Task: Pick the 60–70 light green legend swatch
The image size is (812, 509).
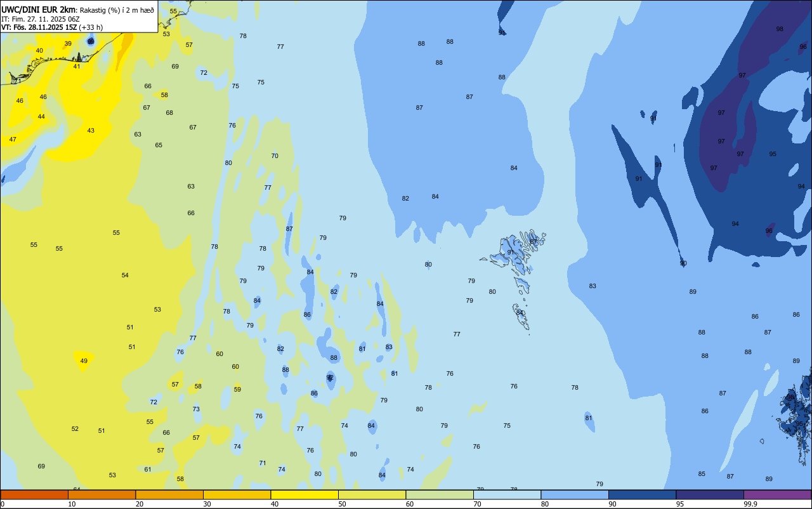Action: [440, 494]
